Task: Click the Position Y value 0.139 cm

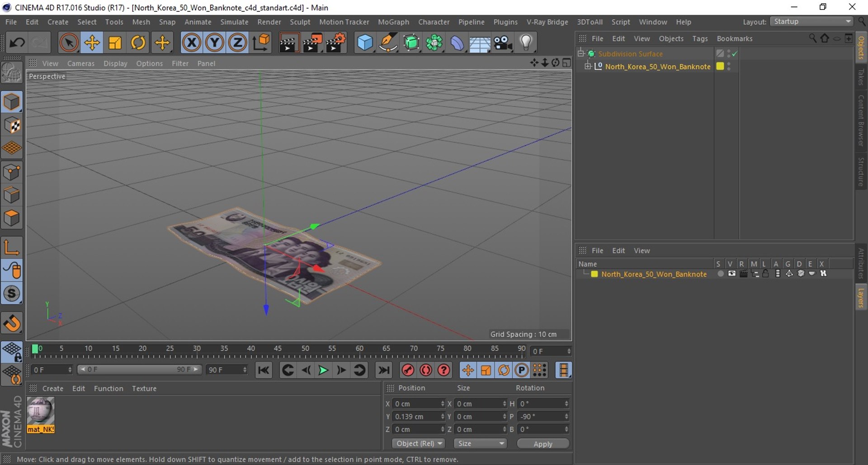Action: coord(419,416)
